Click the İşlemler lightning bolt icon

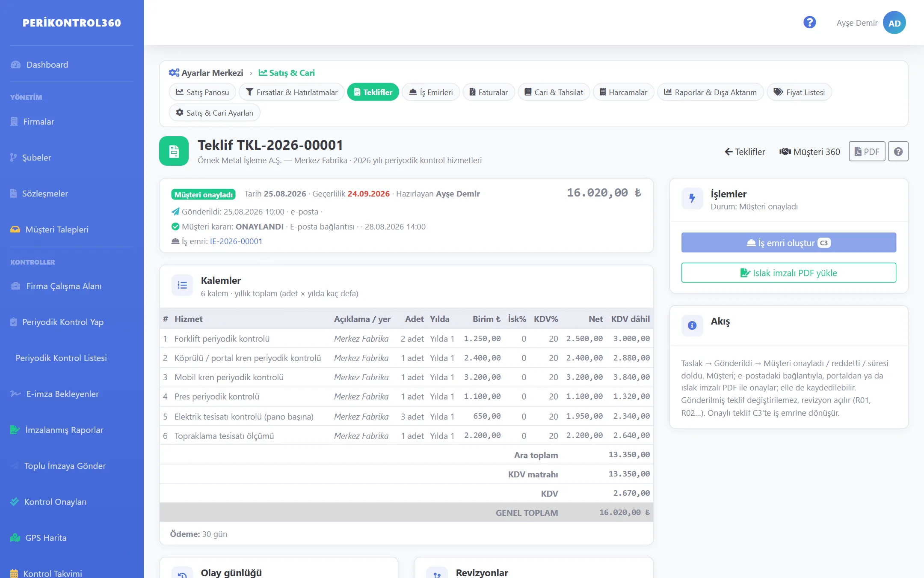tap(692, 198)
